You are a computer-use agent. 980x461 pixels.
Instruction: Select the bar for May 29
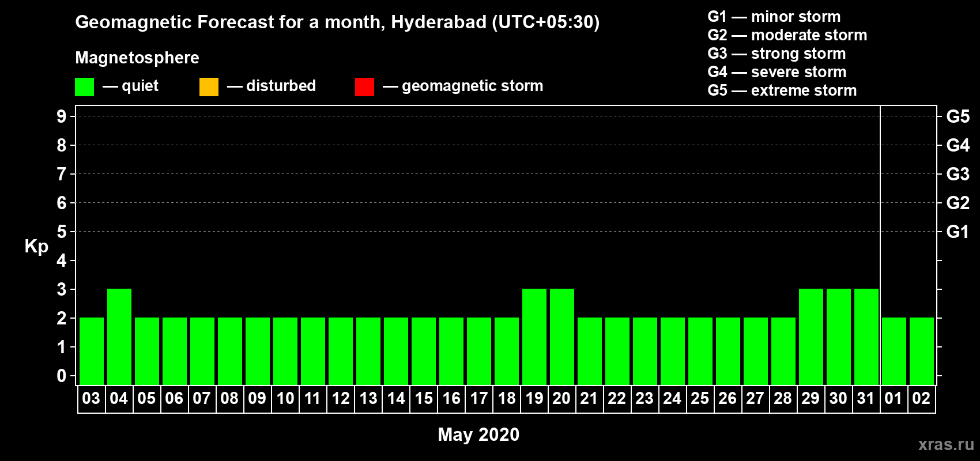(811, 337)
